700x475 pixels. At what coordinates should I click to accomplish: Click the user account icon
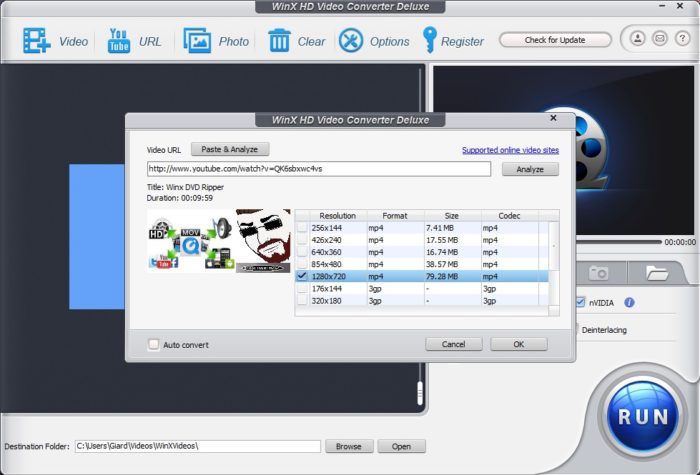click(x=637, y=39)
